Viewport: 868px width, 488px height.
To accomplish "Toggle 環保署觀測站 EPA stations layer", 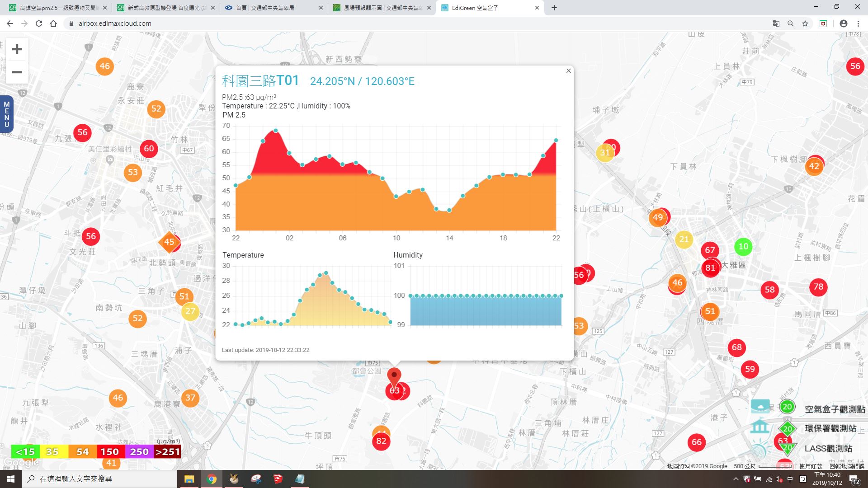I will 830,428.
